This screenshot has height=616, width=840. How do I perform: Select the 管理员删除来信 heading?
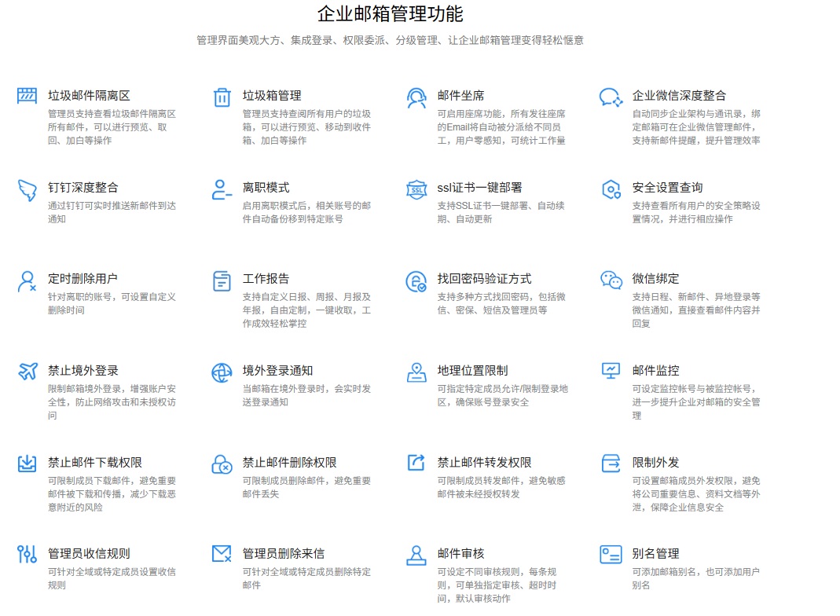point(284,553)
